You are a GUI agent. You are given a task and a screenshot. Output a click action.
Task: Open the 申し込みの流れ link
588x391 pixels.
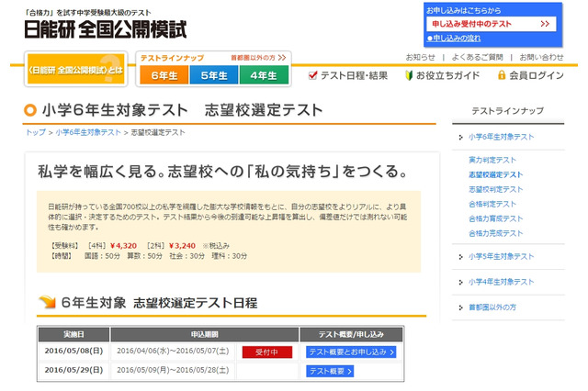point(454,39)
